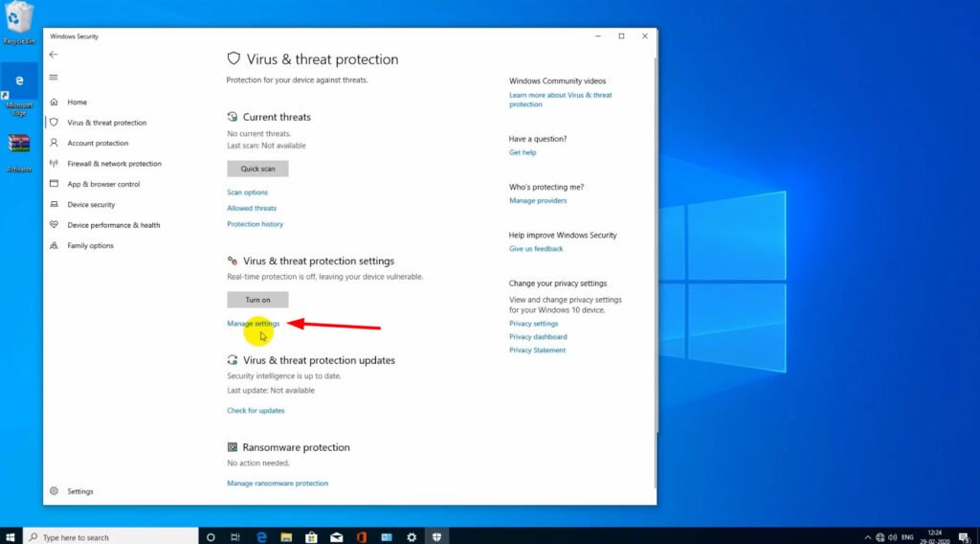Open Firewall & network protection
Screen dimensions: 980x544
pos(115,164)
